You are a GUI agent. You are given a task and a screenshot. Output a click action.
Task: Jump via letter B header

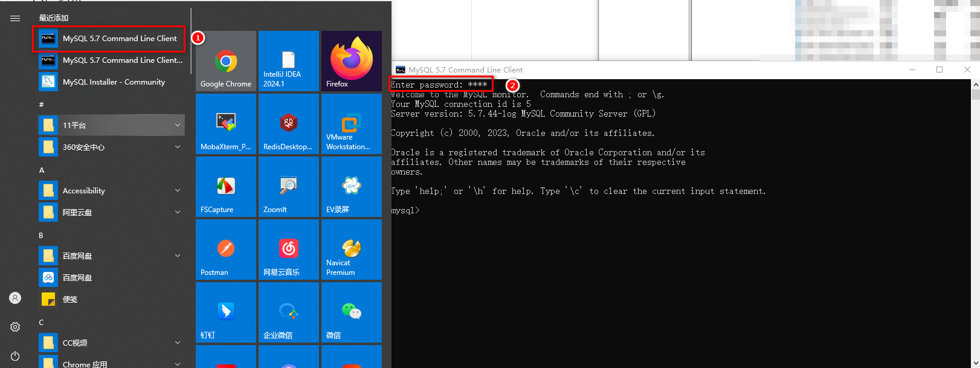pos(41,236)
